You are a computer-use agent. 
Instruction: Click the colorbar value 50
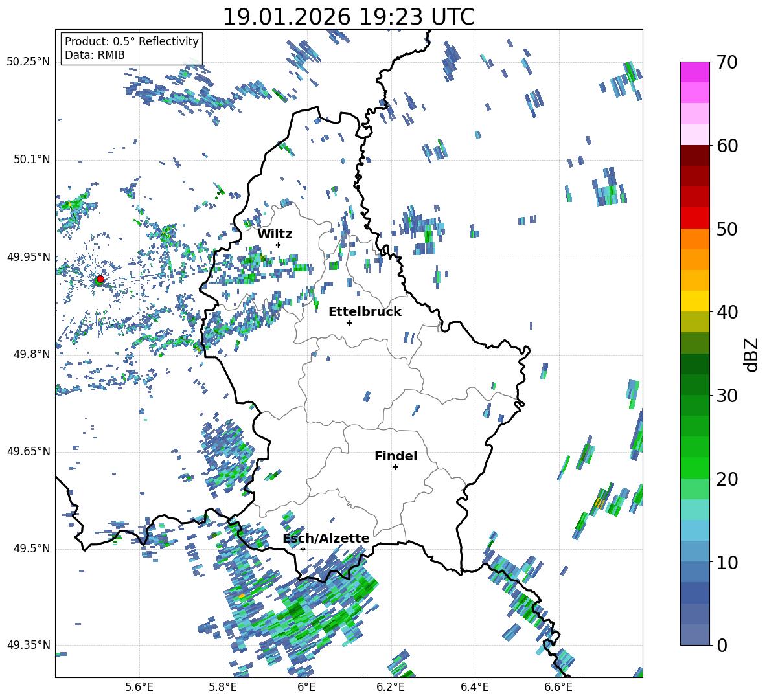point(727,229)
